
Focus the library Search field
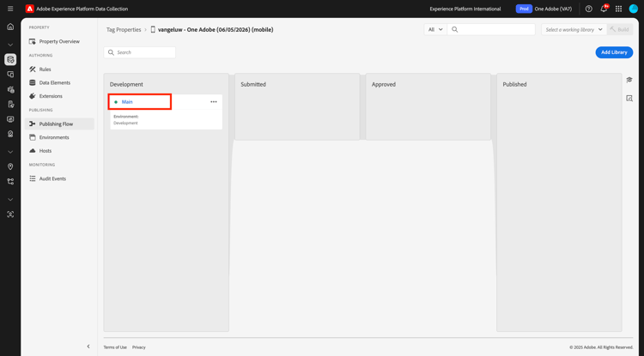click(x=140, y=52)
